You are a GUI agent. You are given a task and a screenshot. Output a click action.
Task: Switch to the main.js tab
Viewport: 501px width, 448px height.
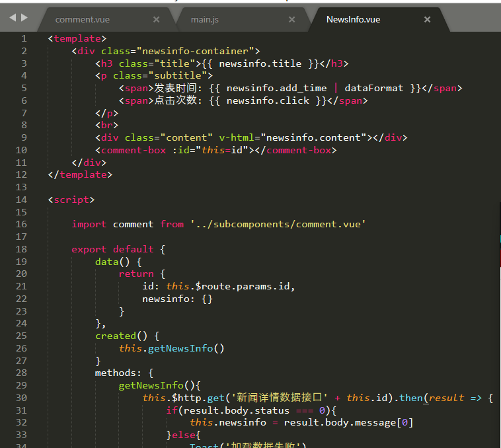[204, 19]
